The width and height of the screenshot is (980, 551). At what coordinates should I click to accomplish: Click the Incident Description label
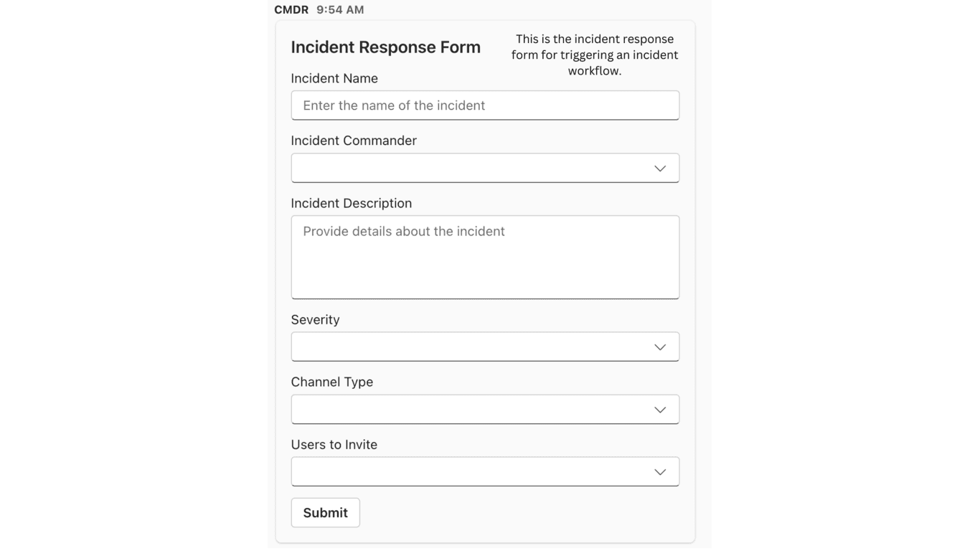[x=352, y=203]
